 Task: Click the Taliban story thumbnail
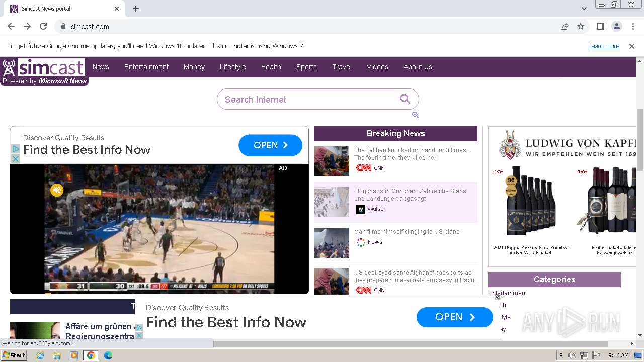[332, 161]
